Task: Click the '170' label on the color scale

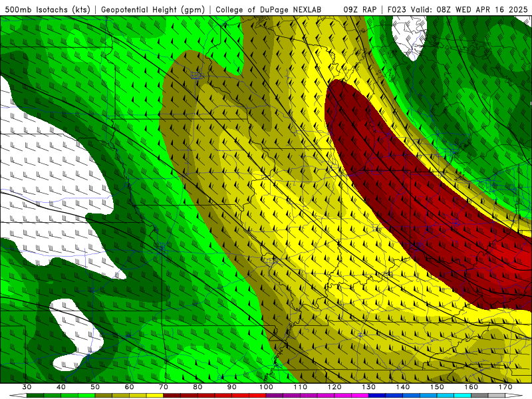Action: tap(505, 387)
